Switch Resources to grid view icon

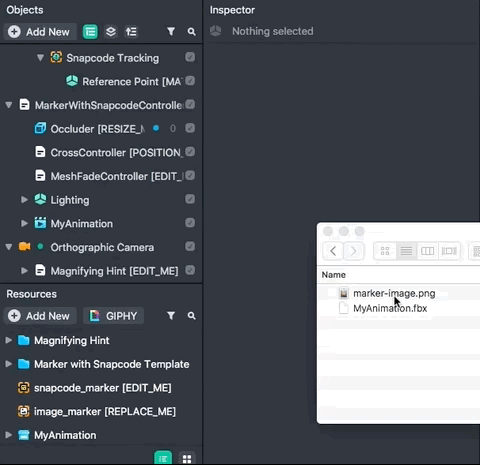pyautogui.click(x=187, y=459)
